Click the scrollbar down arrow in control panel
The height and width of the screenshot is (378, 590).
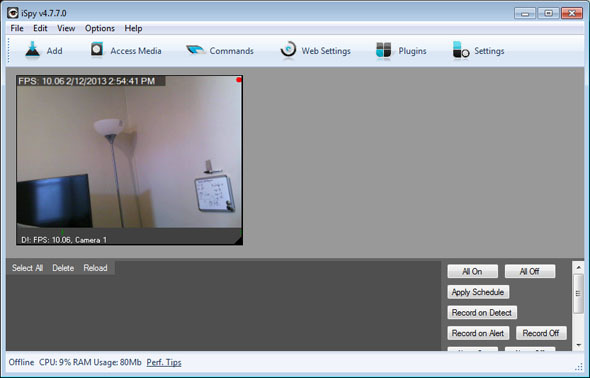click(x=578, y=345)
